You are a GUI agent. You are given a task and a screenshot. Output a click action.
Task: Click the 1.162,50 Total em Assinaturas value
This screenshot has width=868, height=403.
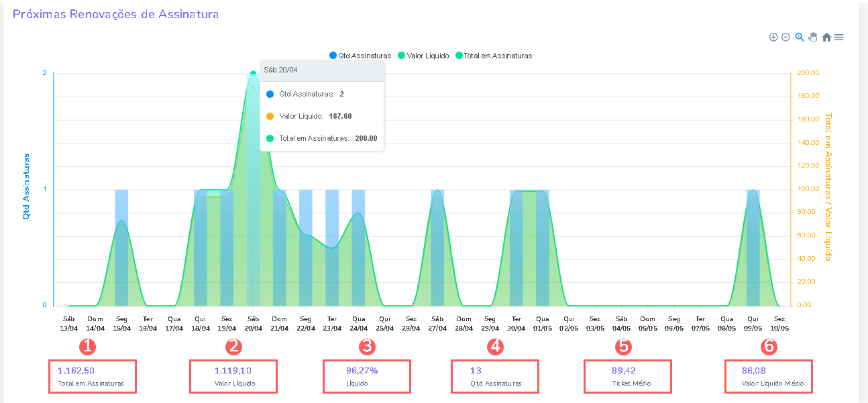click(x=76, y=370)
